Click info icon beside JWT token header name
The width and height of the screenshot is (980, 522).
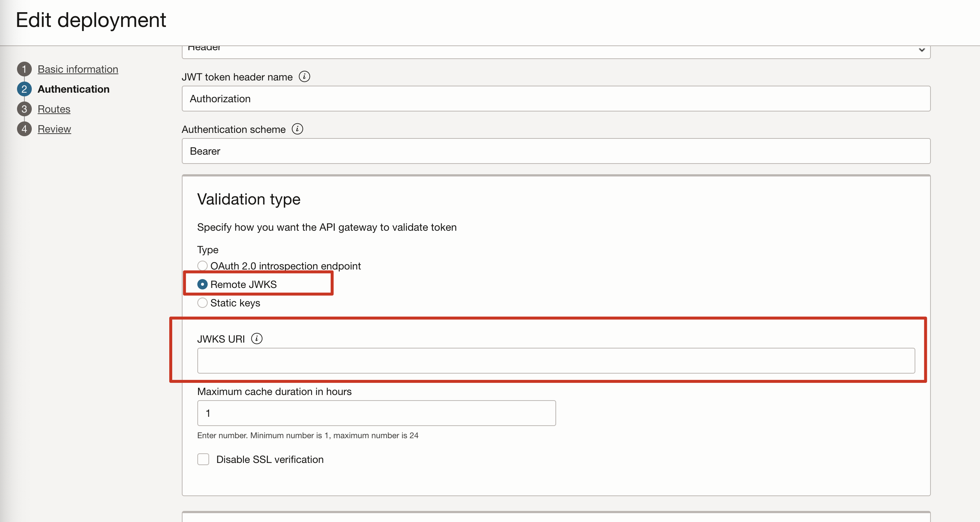click(x=304, y=76)
